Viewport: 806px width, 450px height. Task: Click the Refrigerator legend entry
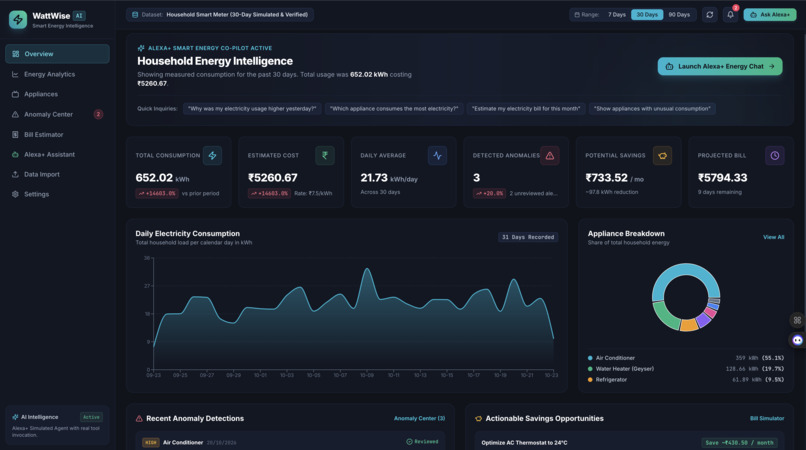click(x=686, y=380)
